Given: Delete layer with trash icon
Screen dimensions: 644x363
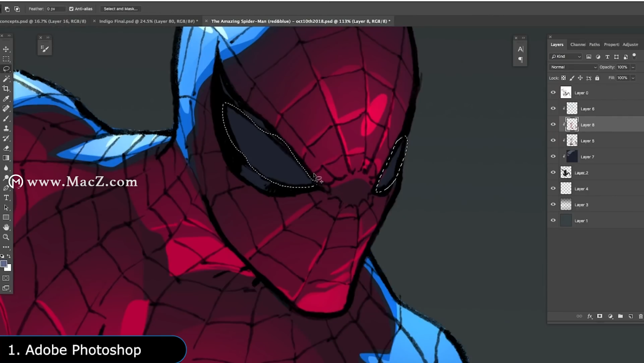Looking at the screenshot, I should pos(641,316).
